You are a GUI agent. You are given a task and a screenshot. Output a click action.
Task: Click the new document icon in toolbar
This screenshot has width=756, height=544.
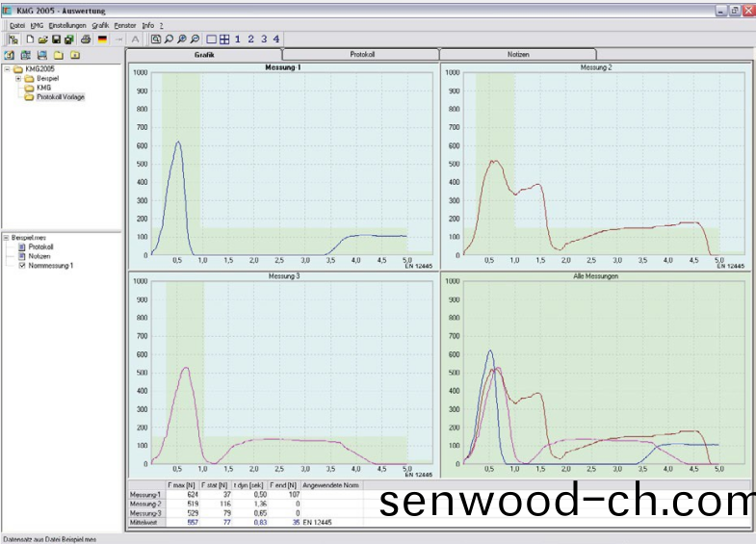30,39
